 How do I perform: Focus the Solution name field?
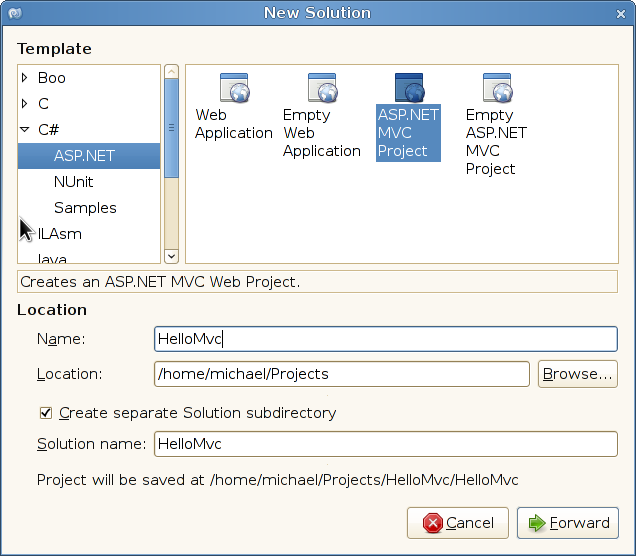coord(386,444)
